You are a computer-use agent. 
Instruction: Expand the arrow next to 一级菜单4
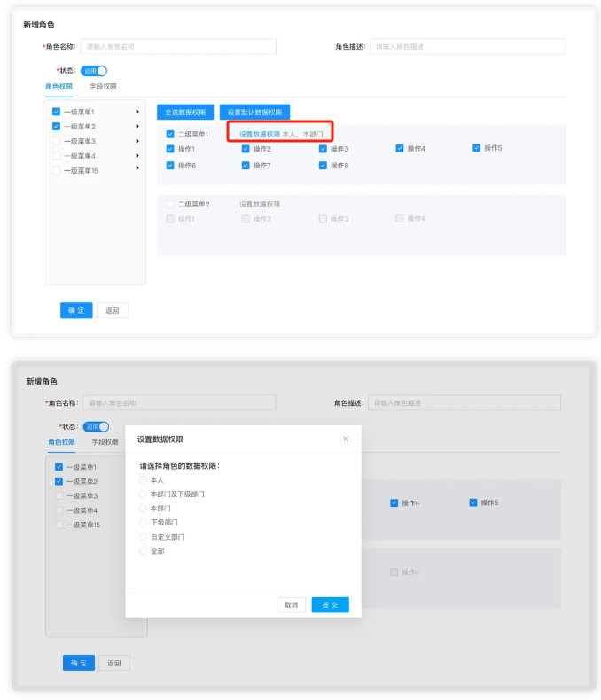point(137,156)
